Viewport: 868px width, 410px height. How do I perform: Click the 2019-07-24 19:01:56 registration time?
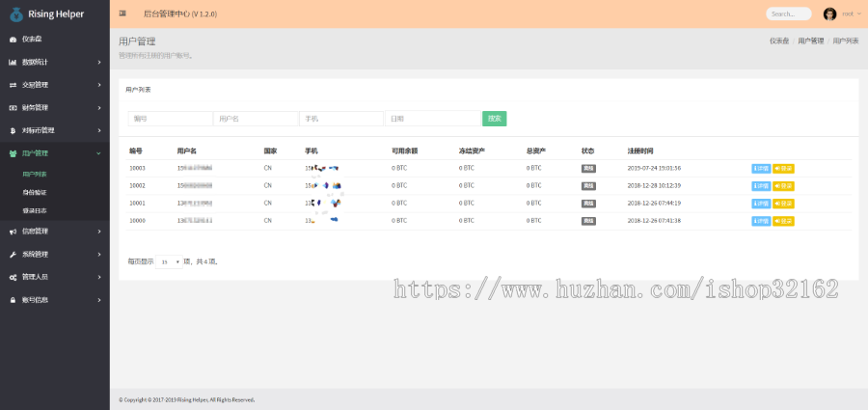(x=654, y=168)
